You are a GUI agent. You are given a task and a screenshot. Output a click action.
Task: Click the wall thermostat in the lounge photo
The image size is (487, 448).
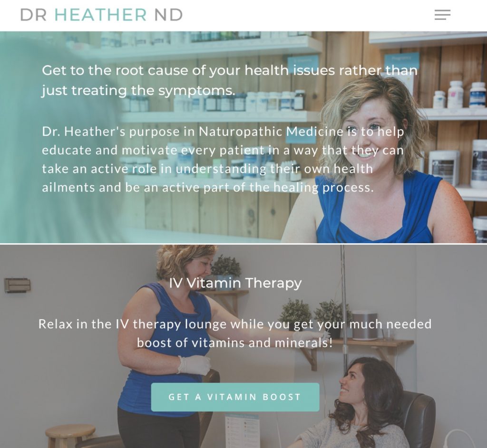[18, 285]
